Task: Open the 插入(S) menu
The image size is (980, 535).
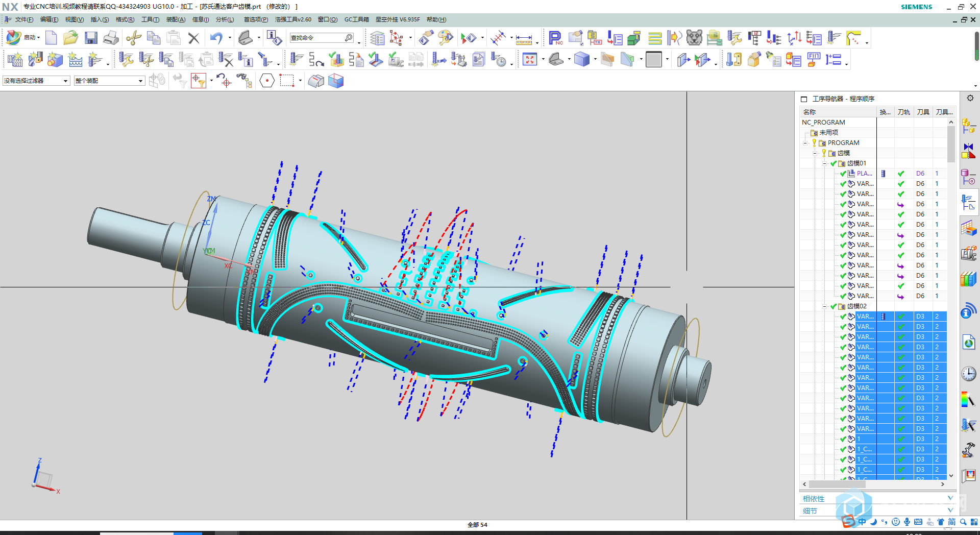Action: pos(100,19)
